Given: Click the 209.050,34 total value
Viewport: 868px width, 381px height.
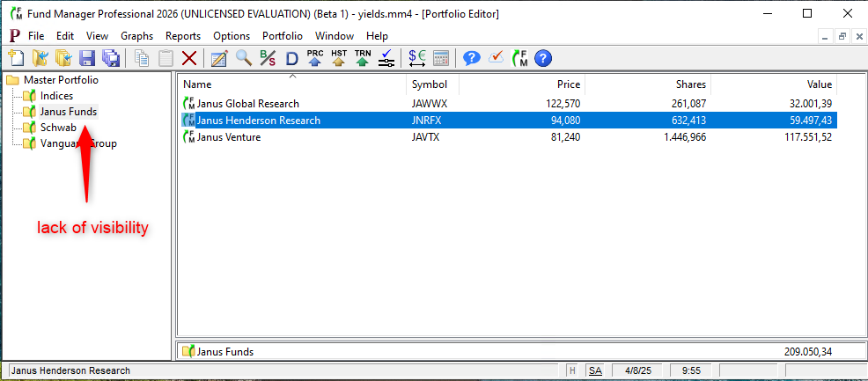Looking at the screenshot, I should tap(807, 351).
